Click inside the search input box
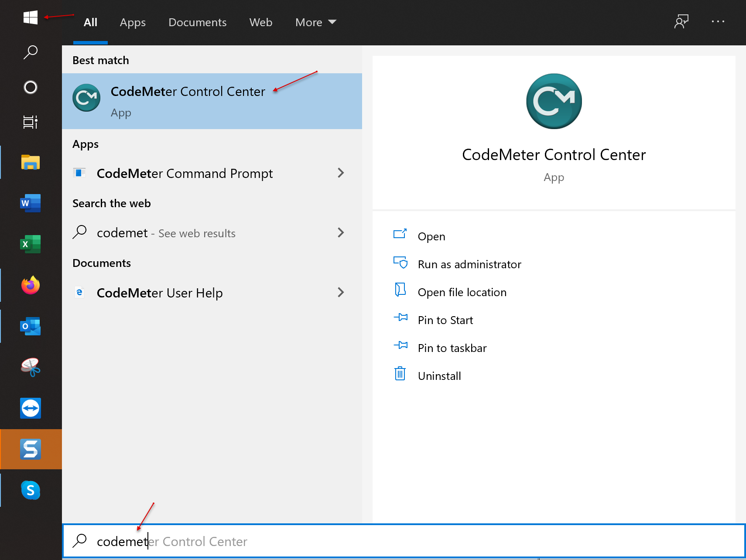This screenshot has height=560, width=746. pos(305,541)
